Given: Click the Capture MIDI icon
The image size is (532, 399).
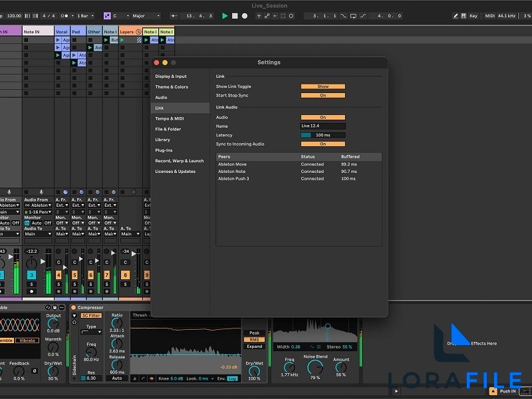Looking at the screenshot, I should (x=283, y=16).
